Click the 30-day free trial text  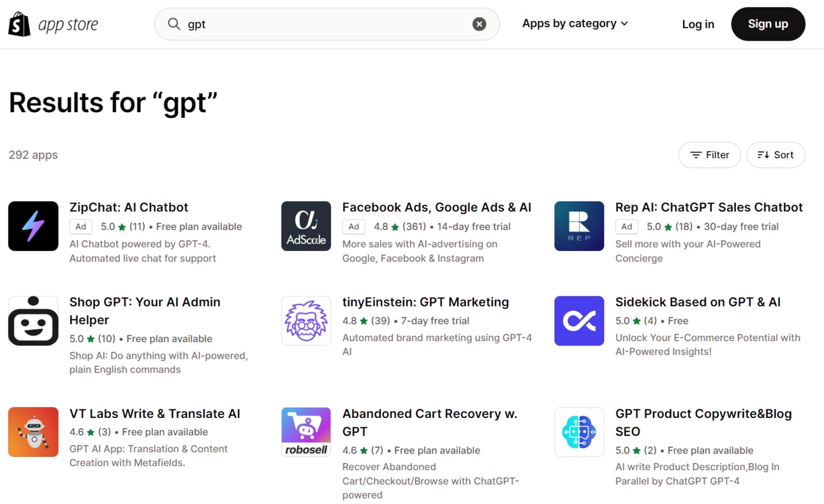click(x=741, y=227)
